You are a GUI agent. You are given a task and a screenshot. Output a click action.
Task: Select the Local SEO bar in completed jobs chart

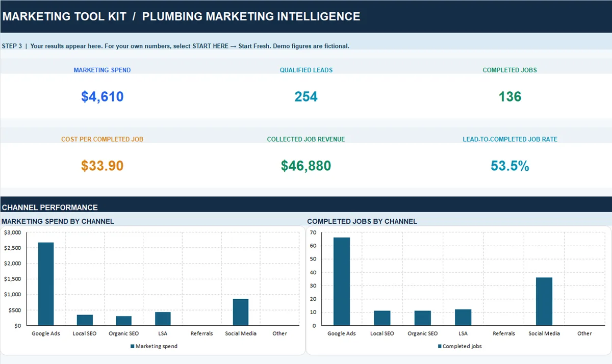pos(382,318)
